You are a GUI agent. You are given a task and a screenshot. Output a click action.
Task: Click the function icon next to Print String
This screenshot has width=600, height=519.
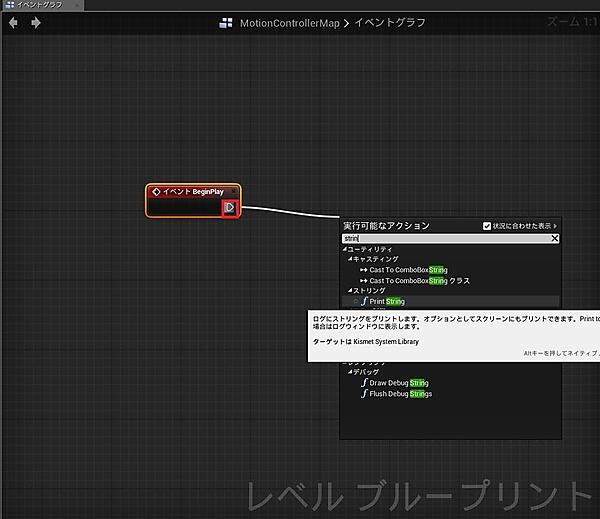[x=363, y=301]
